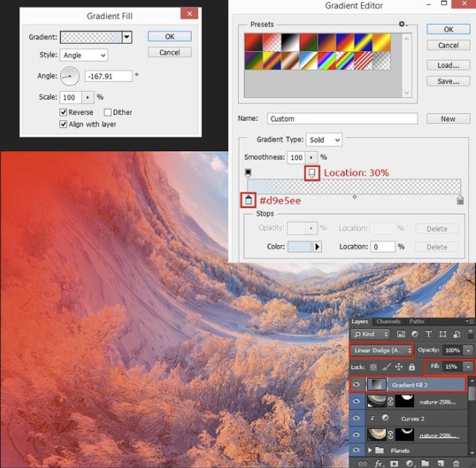The height and width of the screenshot is (468, 476).
Task: Hide the Curves 2 layer
Action: 357,418
